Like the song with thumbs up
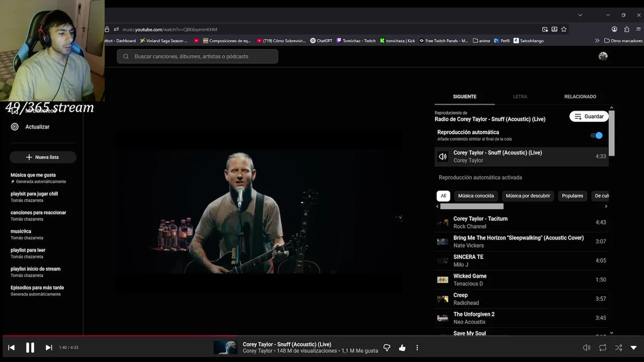Image resolution: width=644 pixels, height=362 pixels. pos(402,347)
